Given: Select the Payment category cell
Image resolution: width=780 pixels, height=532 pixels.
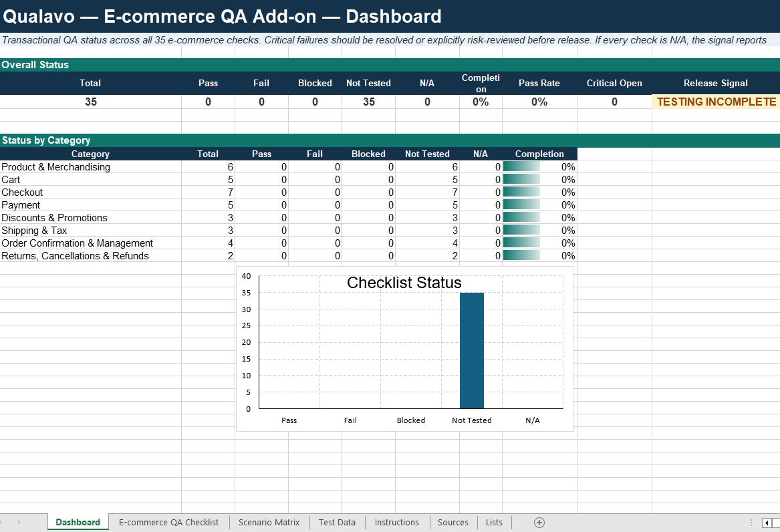Looking at the screenshot, I should click(90, 205).
